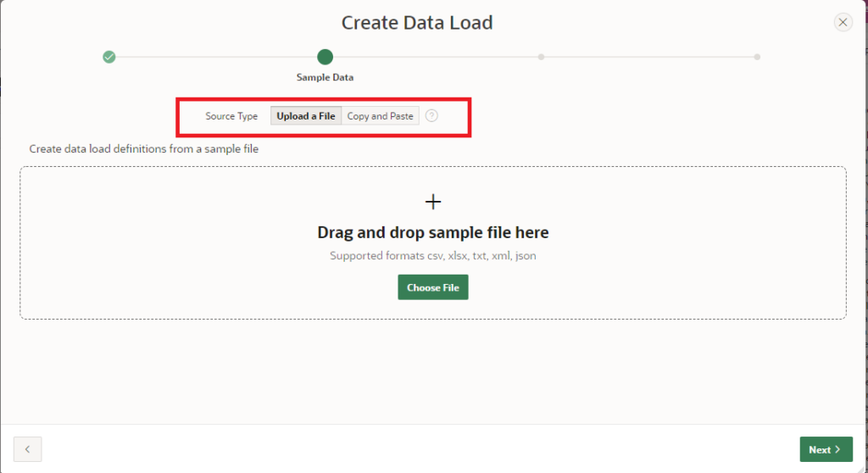Click the 'Drag and drop sample file here' heading

[433, 232]
